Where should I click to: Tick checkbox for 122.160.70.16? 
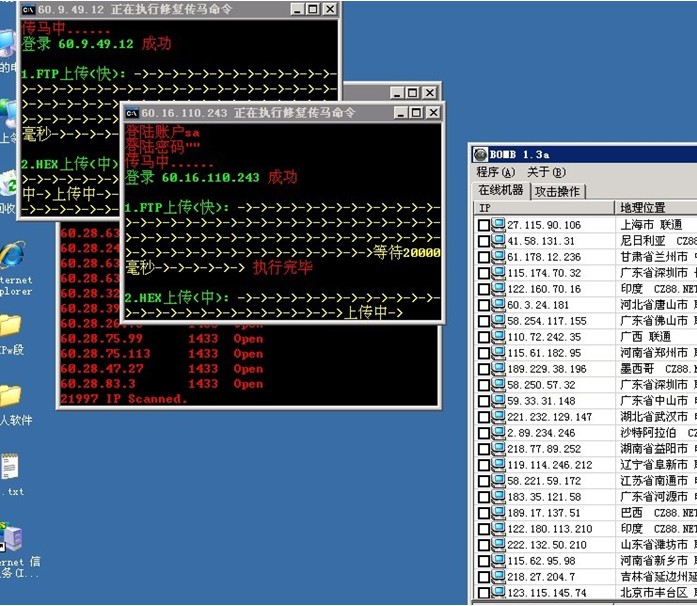[x=484, y=289]
